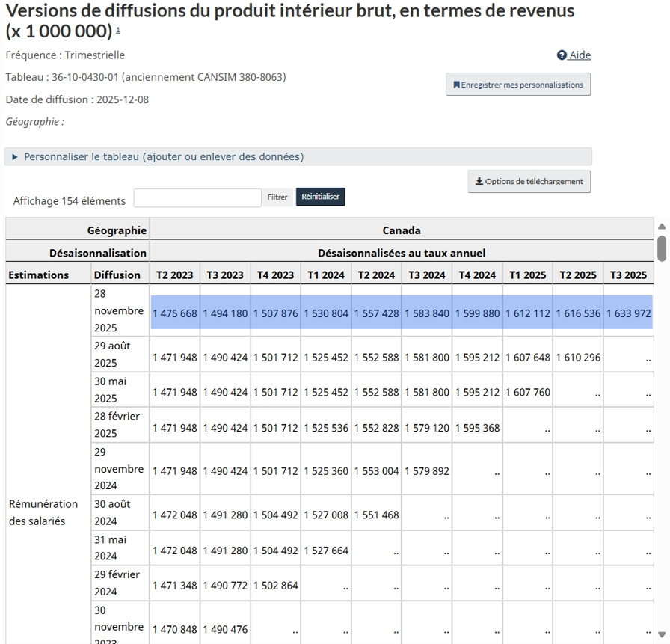Click the Diffusion column header
The image size is (670, 644).
[117, 275]
